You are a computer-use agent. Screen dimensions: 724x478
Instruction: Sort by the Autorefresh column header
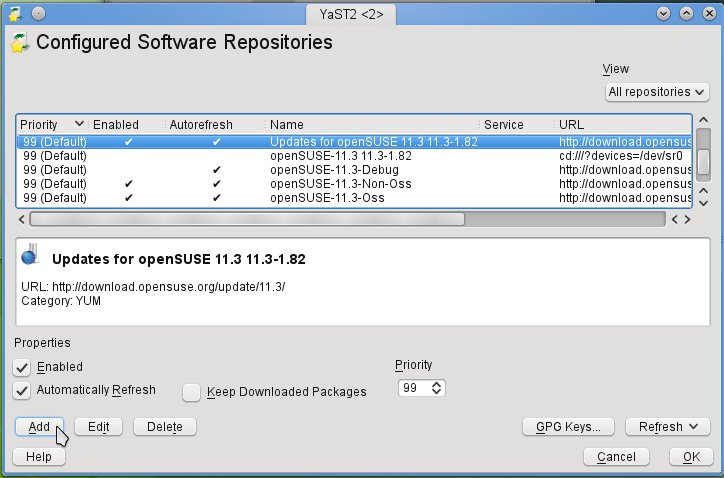[201, 125]
